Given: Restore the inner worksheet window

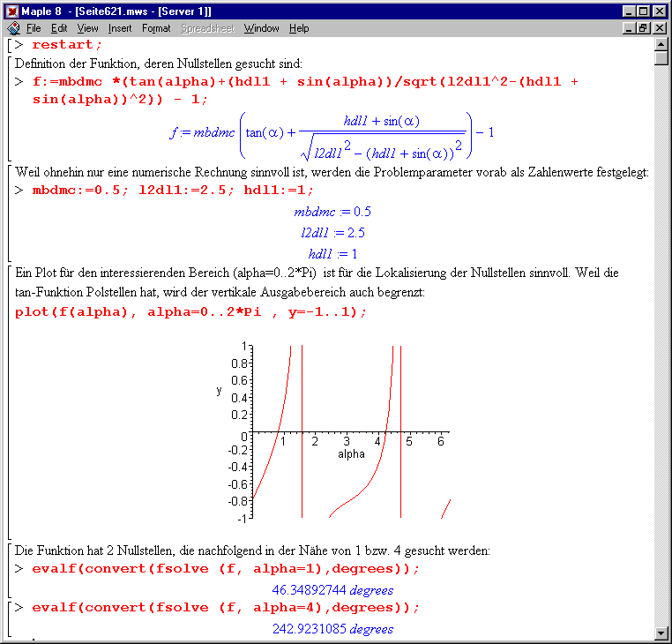Looking at the screenshot, I should (x=643, y=28).
